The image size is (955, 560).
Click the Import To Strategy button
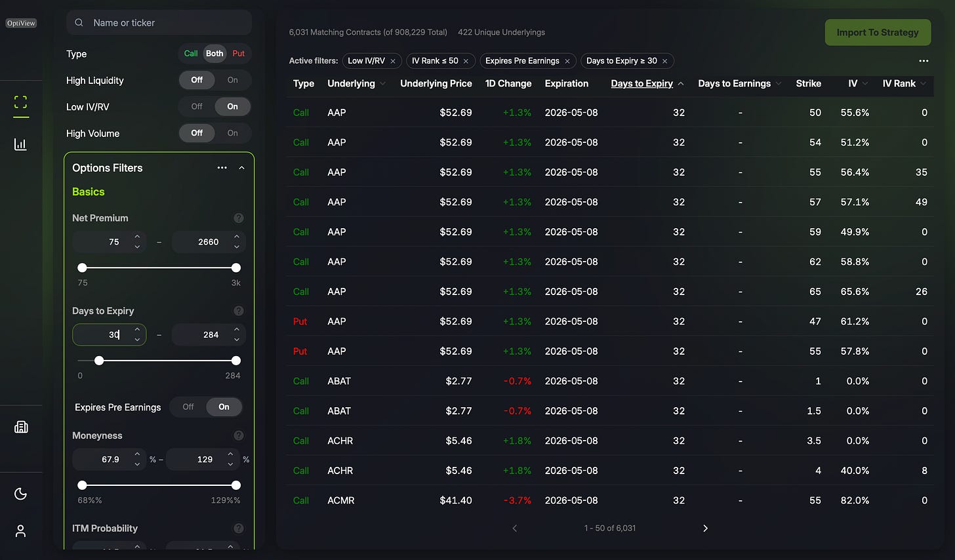click(878, 32)
